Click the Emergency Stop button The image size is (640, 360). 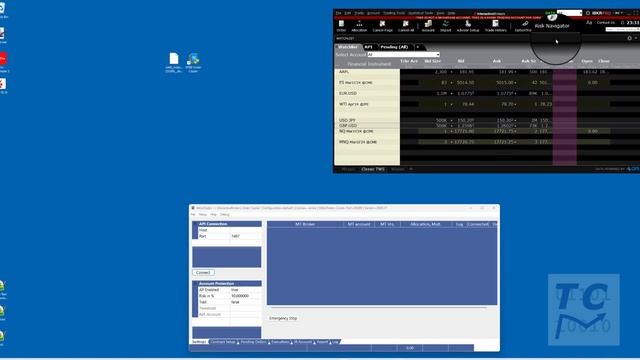283,318
